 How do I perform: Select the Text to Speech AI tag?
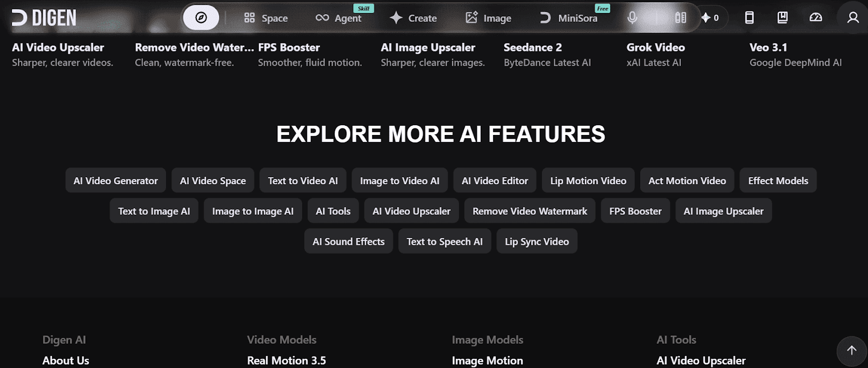click(x=445, y=241)
